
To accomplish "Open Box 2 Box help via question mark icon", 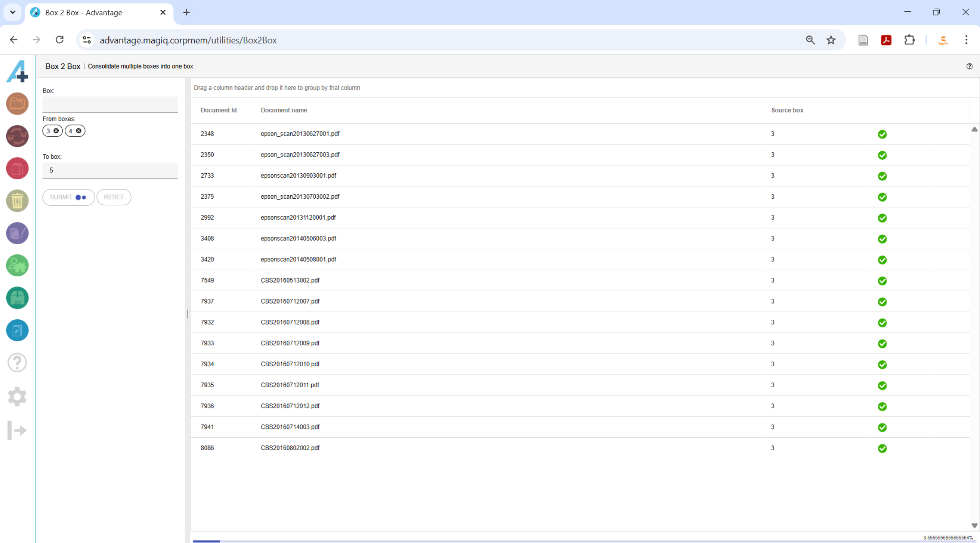I will (x=969, y=66).
